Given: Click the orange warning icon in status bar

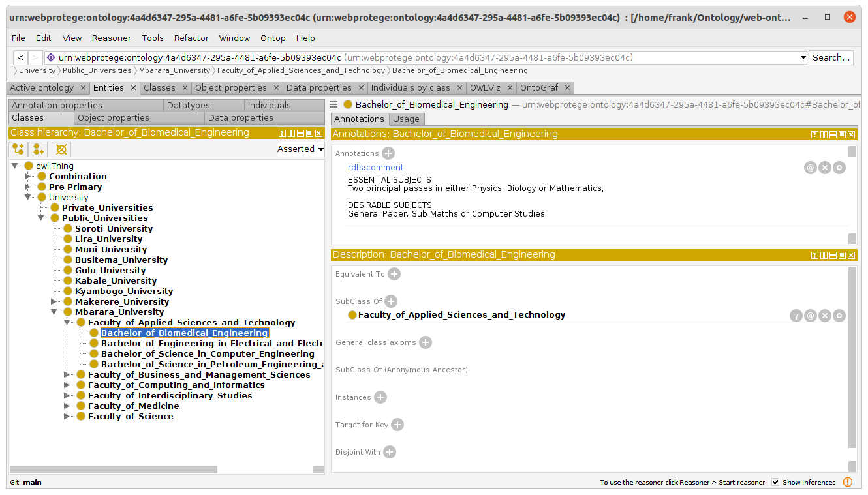Looking at the screenshot, I should [x=848, y=482].
